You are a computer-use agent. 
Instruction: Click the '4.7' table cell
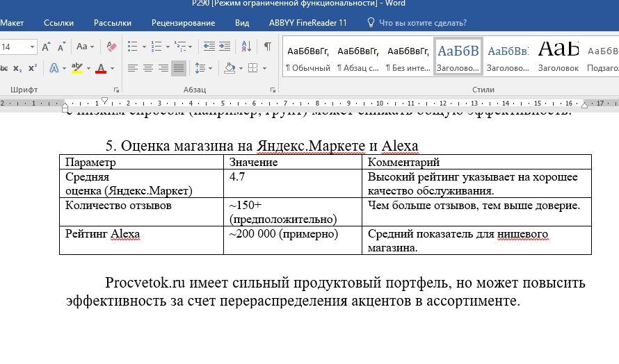[293, 183]
